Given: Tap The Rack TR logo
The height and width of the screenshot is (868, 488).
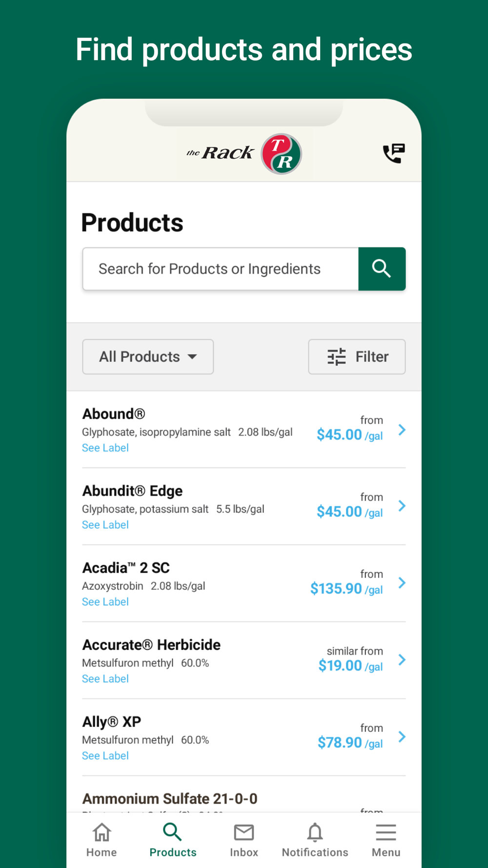Looking at the screenshot, I should 244,153.
